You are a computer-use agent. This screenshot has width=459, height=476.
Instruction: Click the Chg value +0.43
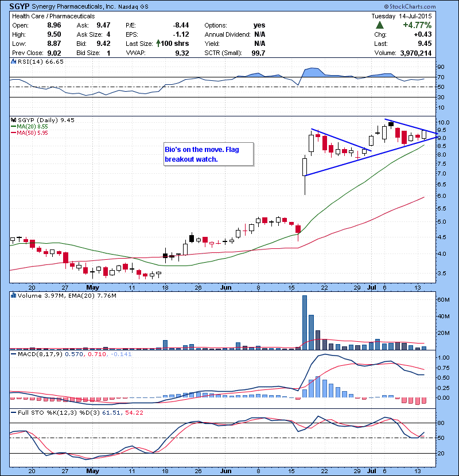tap(422, 34)
